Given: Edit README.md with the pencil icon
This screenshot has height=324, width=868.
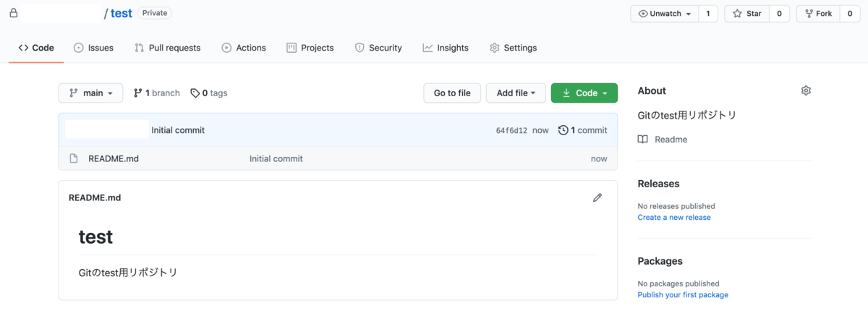Looking at the screenshot, I should tap(597, 197).
